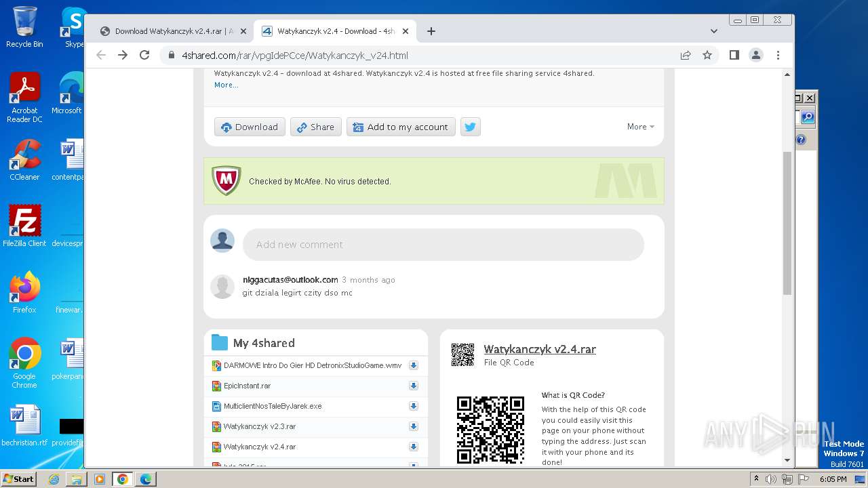Open the niggacutas@outlook.com profile link
The height and width of the screenshot is (488, 868).
click(x=290, y=279)
